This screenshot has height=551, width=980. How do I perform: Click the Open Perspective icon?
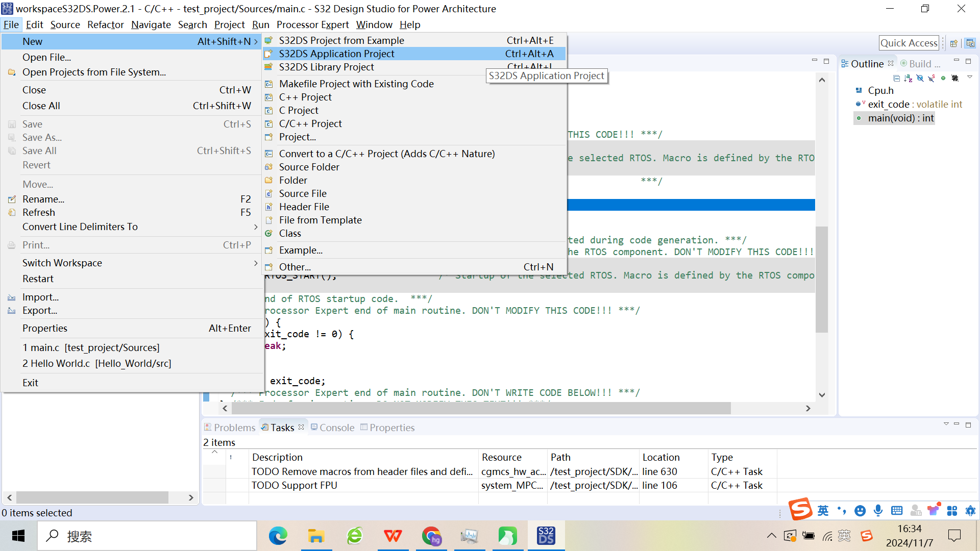pos(953,43)
